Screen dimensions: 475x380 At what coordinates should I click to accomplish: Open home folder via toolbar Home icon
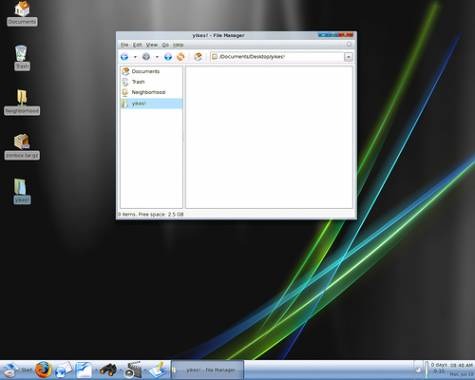tap(198, 57)
